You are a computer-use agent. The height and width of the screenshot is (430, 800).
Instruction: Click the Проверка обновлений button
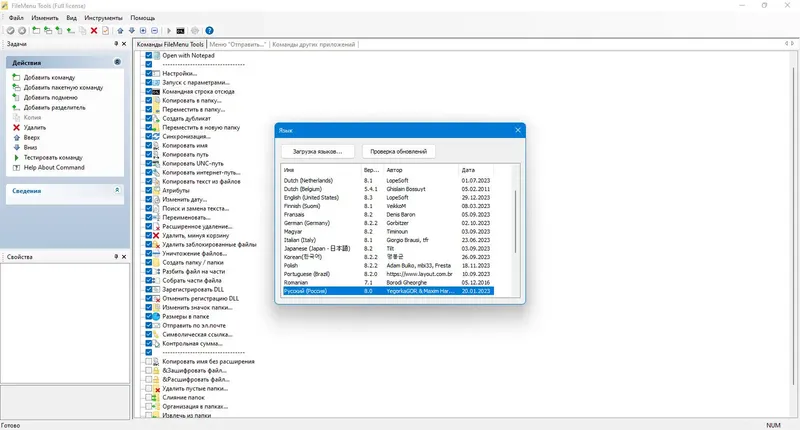point(398,151)
